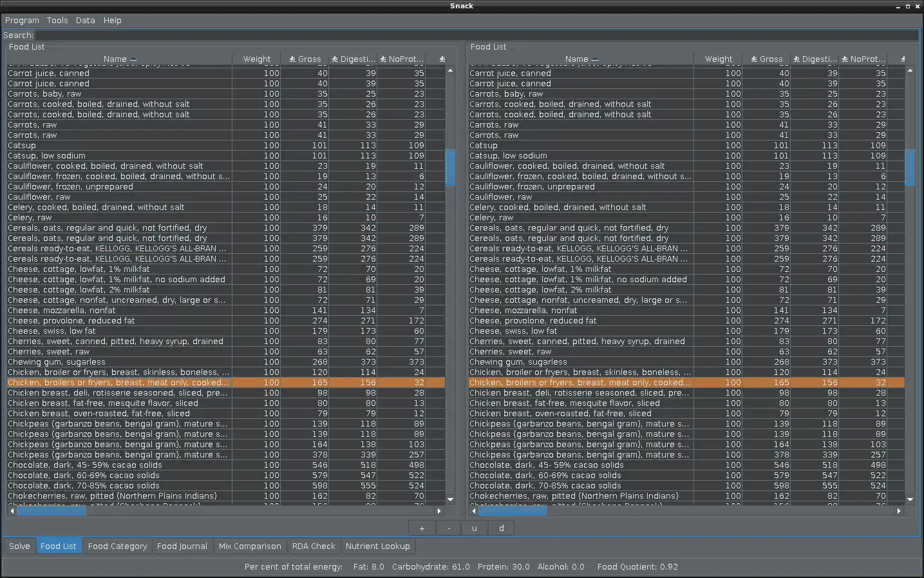The height and width of the screenshot is (578, 924).
Task: Open the Mix Comparison tab
Action: pos(250,546)
